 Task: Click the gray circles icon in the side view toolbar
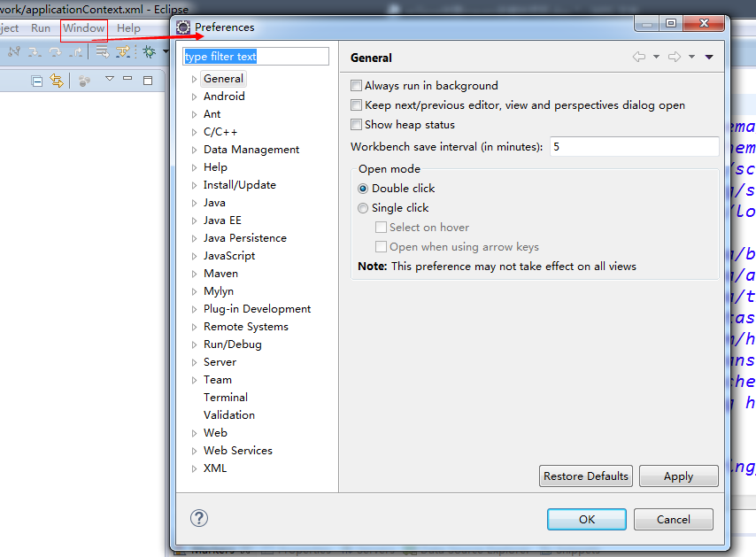[x=84, y=81]
